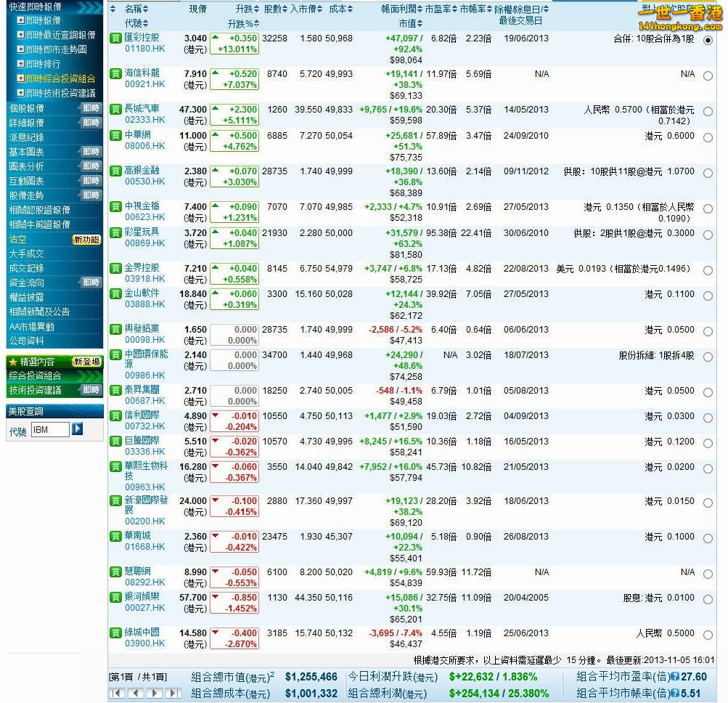Image resolution: width=728 pixels, height=703 pixels.
Task: Click the buy icon for 秦昇集團
Action: coord(115,390)
